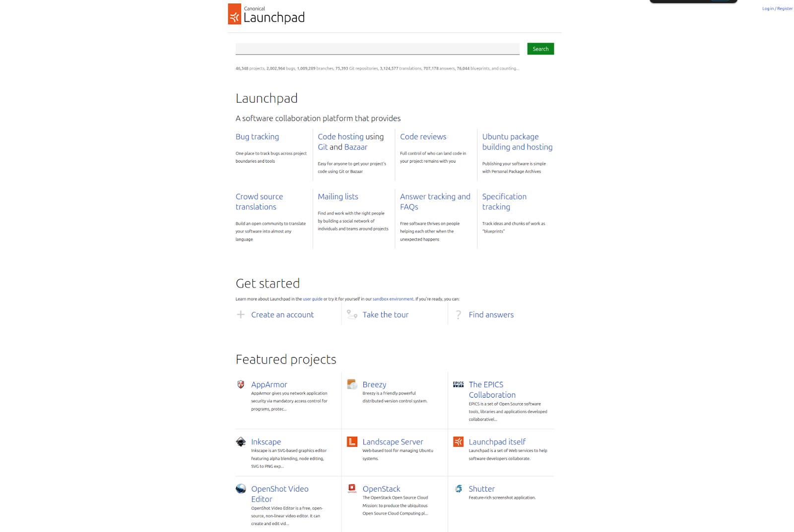Open the Bug tracking link

coord(257,137)
